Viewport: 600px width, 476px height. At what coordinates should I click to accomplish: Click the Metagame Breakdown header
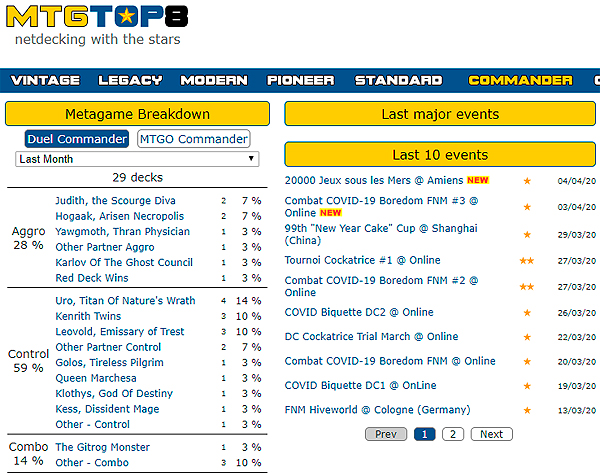coord(137,114)
